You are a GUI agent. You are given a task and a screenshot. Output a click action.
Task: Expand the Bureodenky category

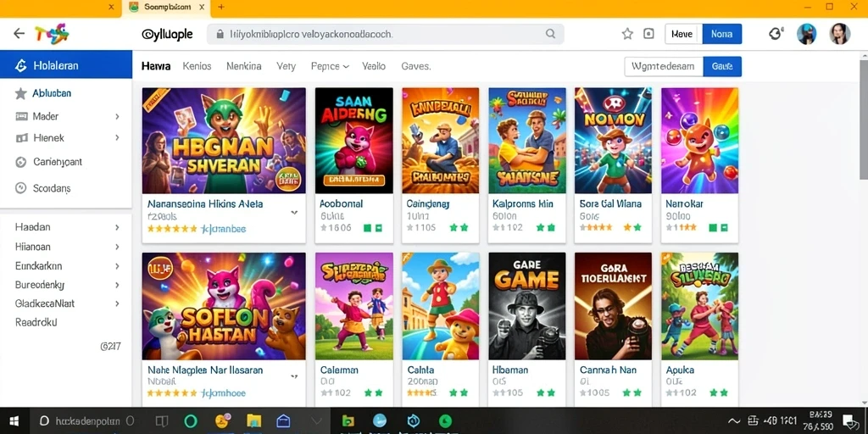(117, 285)
